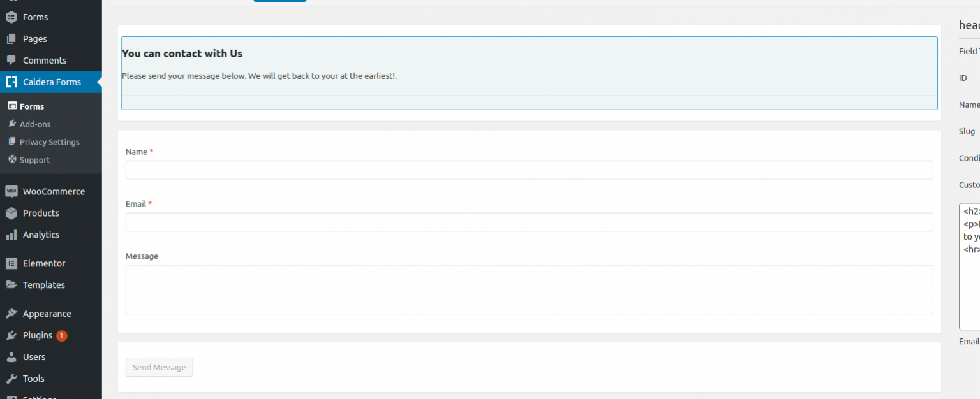
Task: Open Plugins menu with update badge
Action: click(x=38, y=335)
